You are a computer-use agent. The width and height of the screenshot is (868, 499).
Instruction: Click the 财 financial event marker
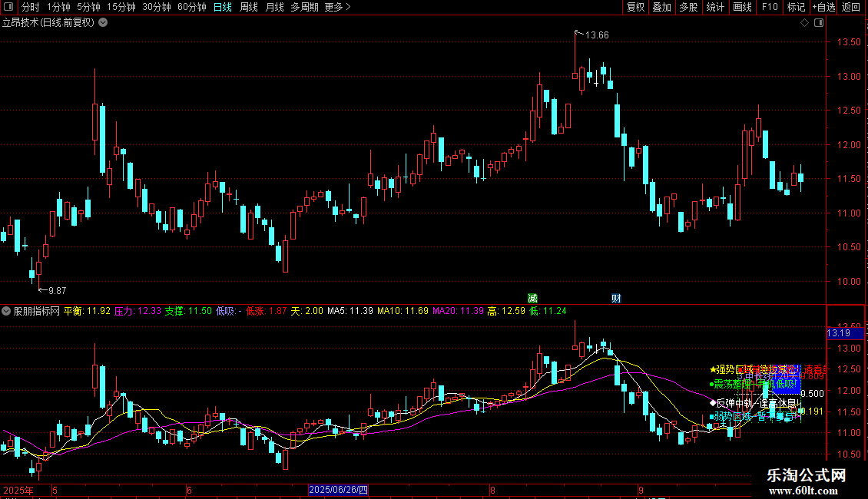coord(616,298)
